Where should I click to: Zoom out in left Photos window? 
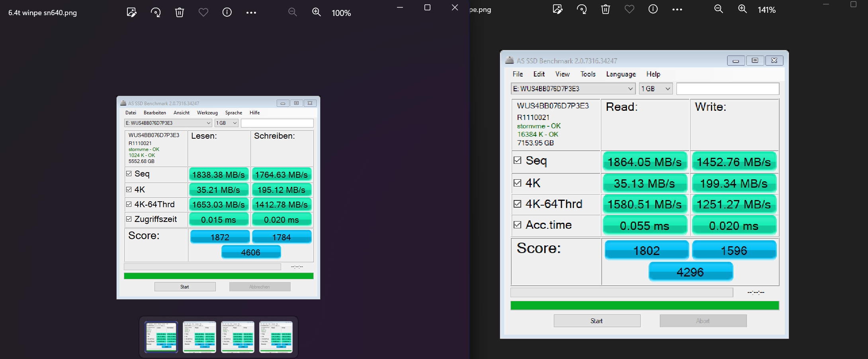(x=293, y=12)
